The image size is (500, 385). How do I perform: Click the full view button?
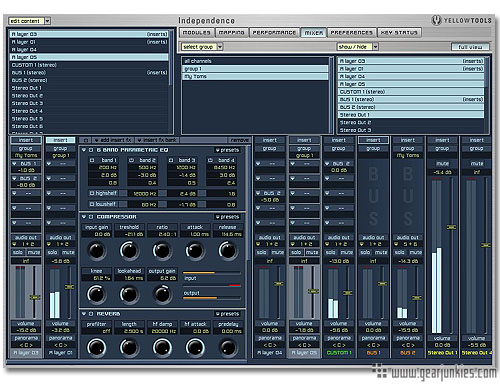[x=470, y=47]
